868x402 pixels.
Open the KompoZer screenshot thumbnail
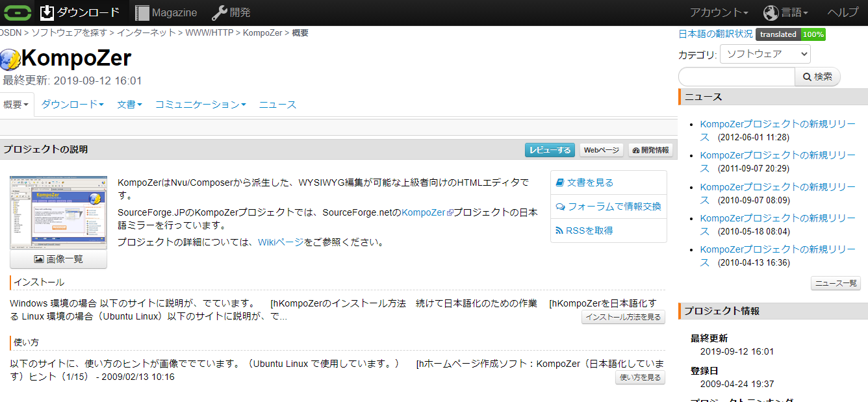point(58,212)
